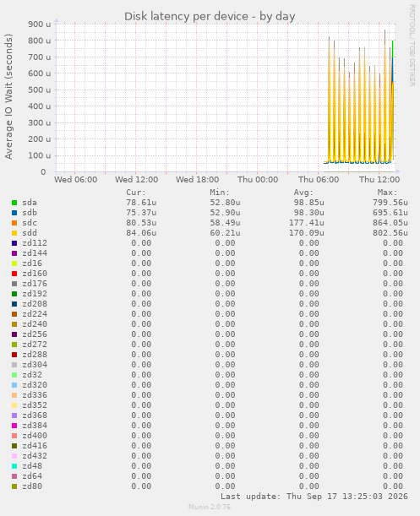Select the zd176 device label
The width and height of the screenshot is (420, 516).
(x=35, y=284)
